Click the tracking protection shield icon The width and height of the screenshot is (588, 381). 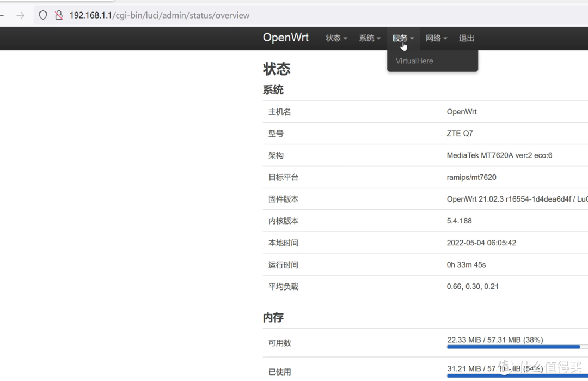click(x=43, y=15)
